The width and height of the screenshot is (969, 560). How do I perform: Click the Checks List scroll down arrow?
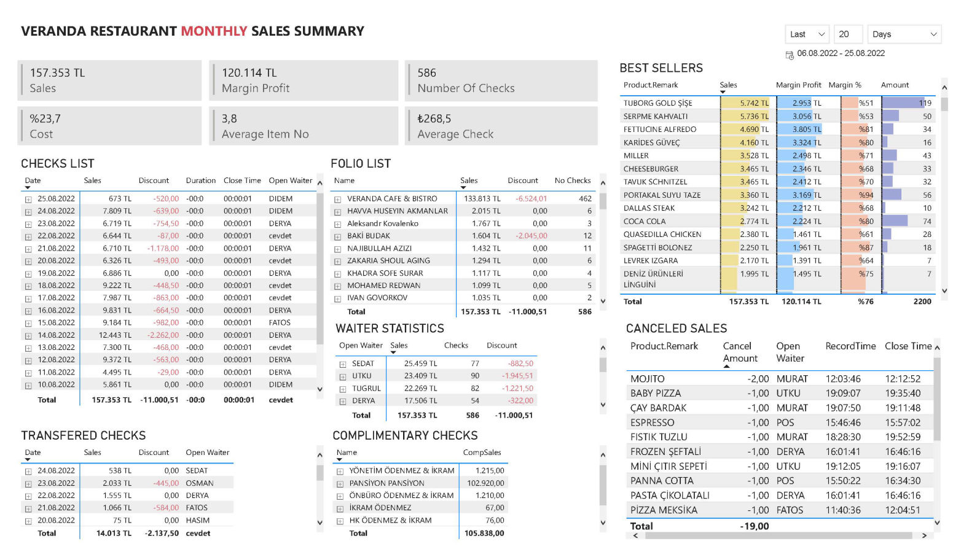click(320, 389)
